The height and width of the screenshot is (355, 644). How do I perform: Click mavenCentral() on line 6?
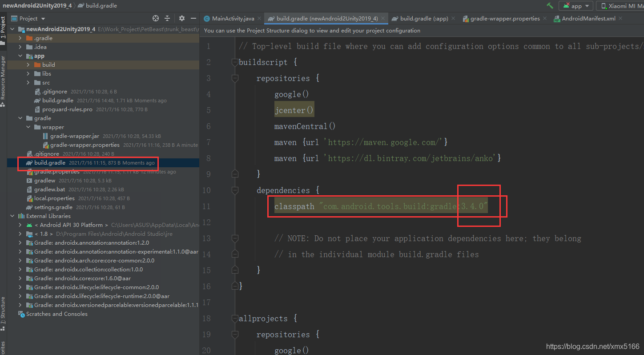305,126
